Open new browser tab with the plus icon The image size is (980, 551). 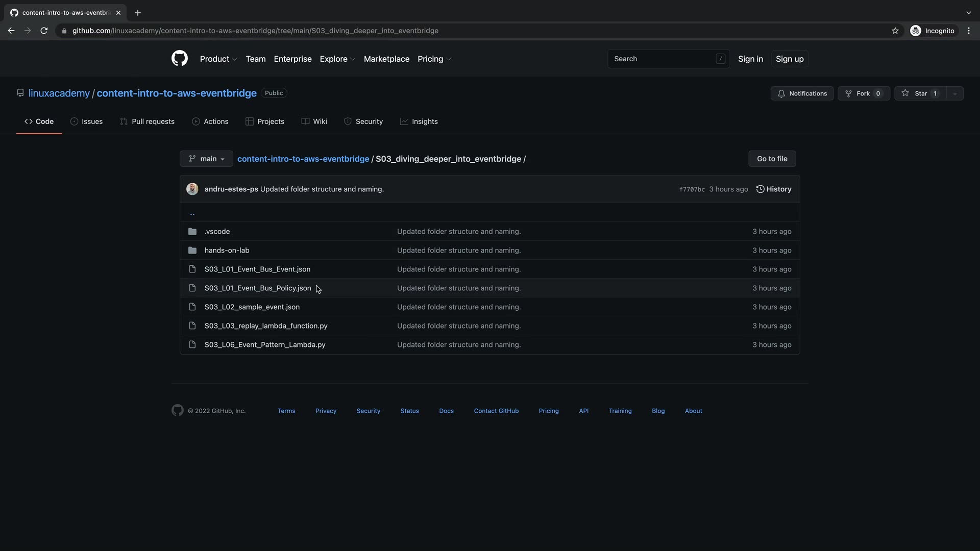pos(137,13)
